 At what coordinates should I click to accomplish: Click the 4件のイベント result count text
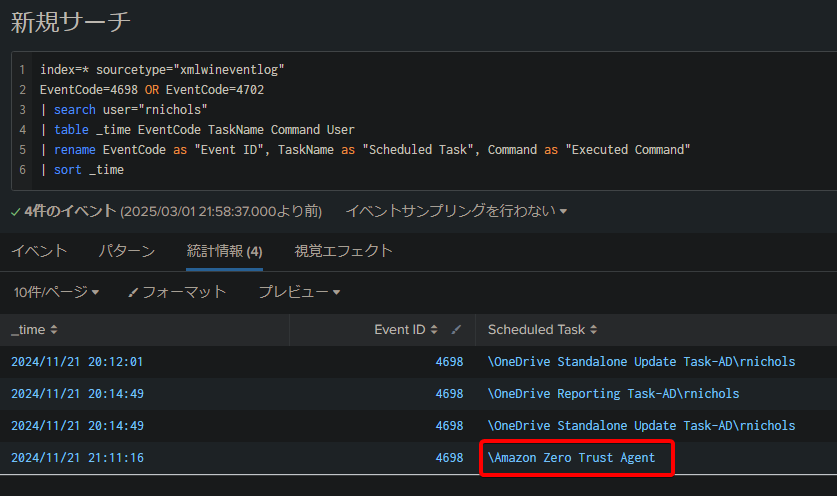70,211
